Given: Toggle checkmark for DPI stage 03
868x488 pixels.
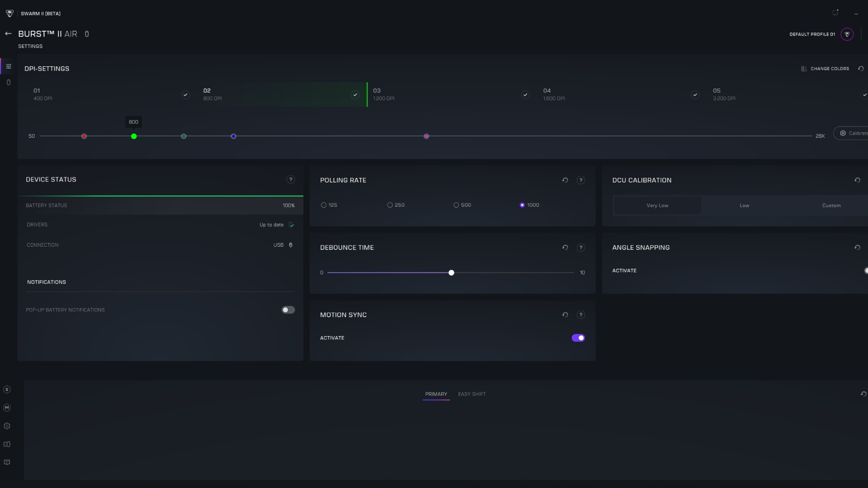Looking at the screenshot, I should (x=525, y=95).
